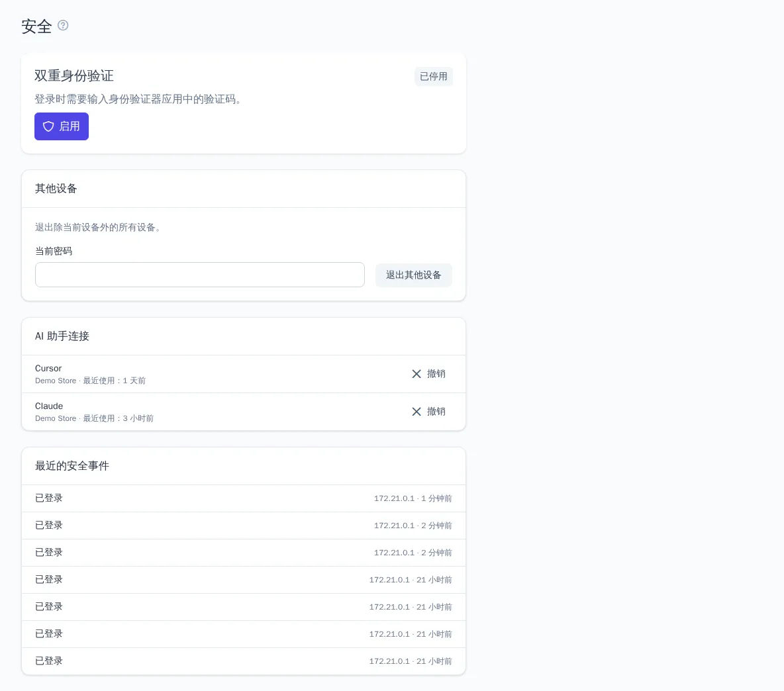The image size is (784, 691).
Task: Select the 登录时需要输入身份验证器 description text
Action: pyautogui.click(x=140, y=99)
